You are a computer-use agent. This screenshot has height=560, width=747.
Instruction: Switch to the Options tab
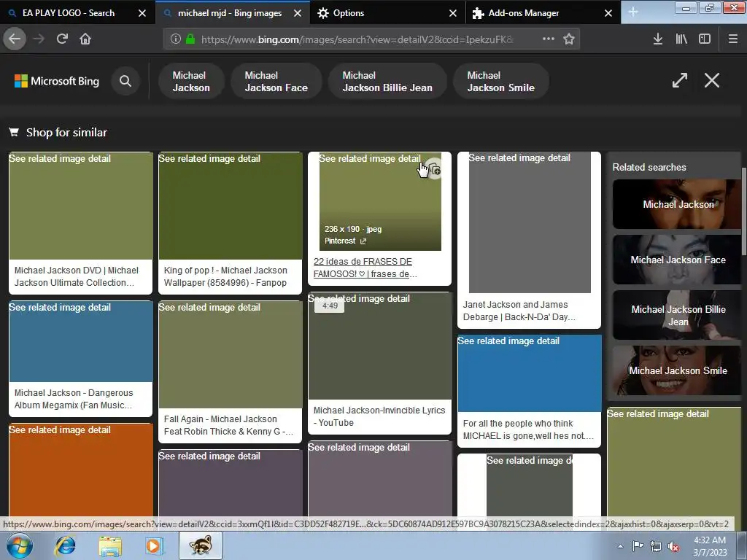[348, 13]
